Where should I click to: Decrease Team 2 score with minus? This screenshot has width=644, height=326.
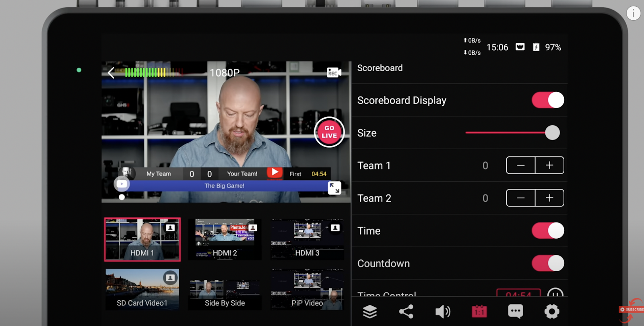(520, 198)
